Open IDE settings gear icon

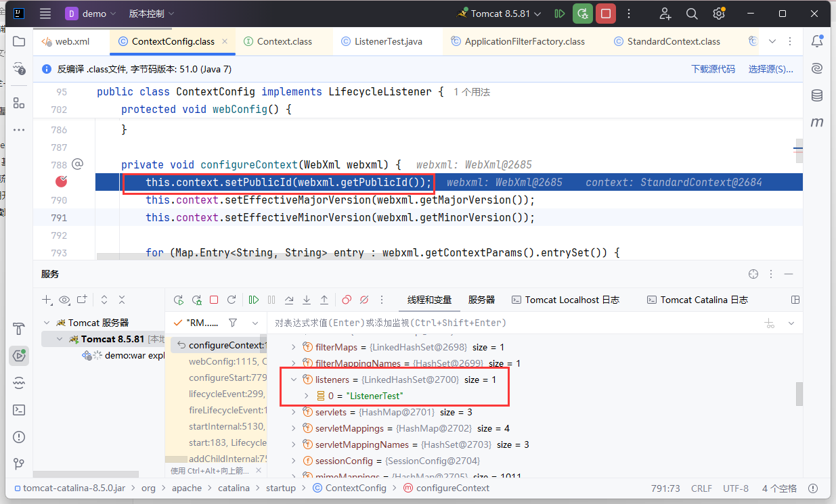[x=718, y=14]
